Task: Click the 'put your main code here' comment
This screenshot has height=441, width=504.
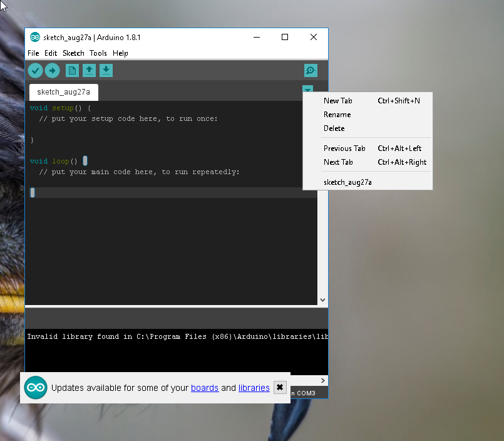Action: [139, 172]
